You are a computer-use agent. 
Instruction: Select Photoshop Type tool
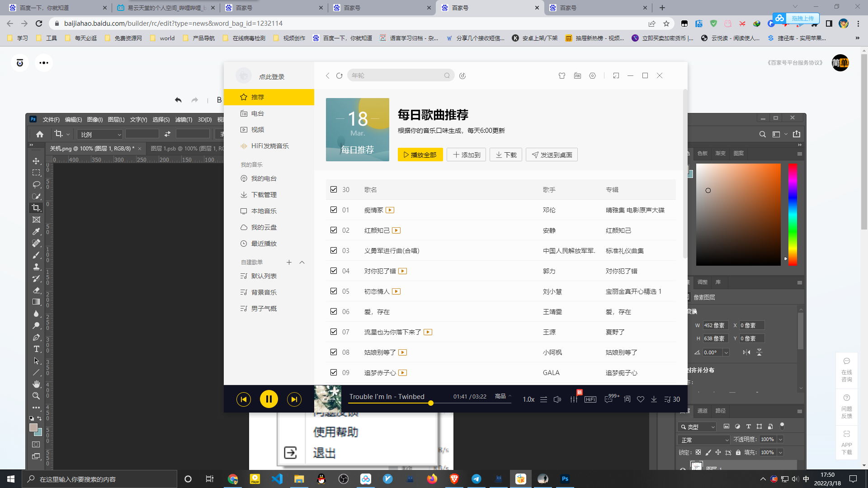[x=36, y=349]
